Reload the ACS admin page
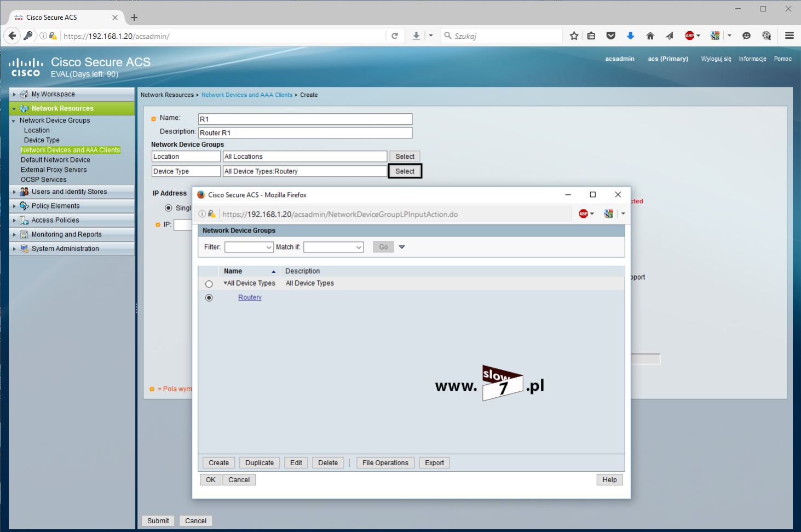Image resolution: width=801 pixels, height=532 pixels. tap(395, 36)
